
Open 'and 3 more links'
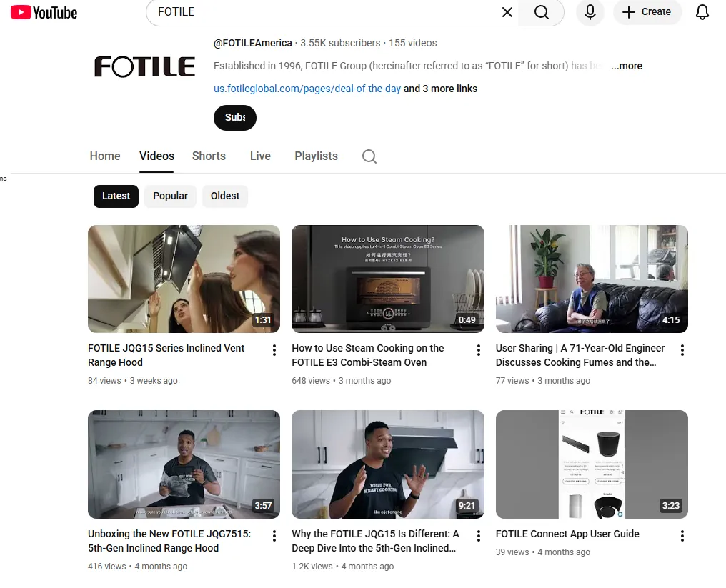click(440, 89)
